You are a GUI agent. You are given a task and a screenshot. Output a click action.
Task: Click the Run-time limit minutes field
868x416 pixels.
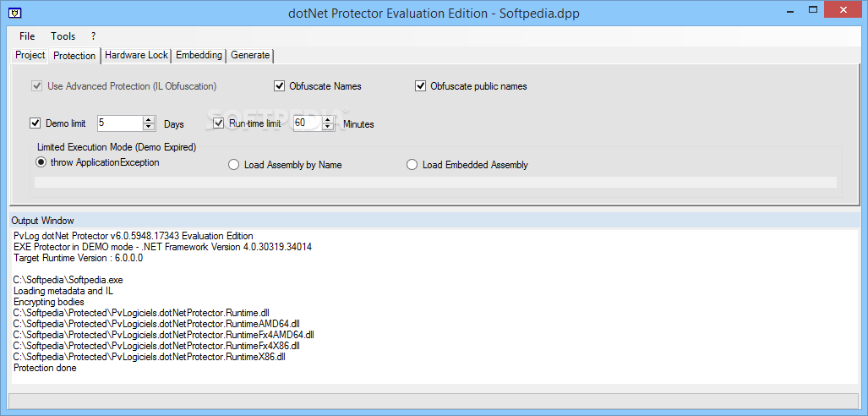[x=308, y=123]
